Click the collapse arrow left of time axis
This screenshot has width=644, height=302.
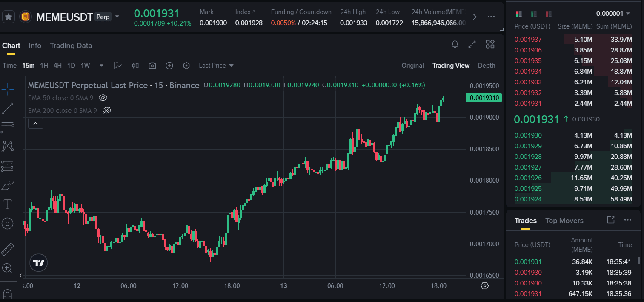click(21, 276)
